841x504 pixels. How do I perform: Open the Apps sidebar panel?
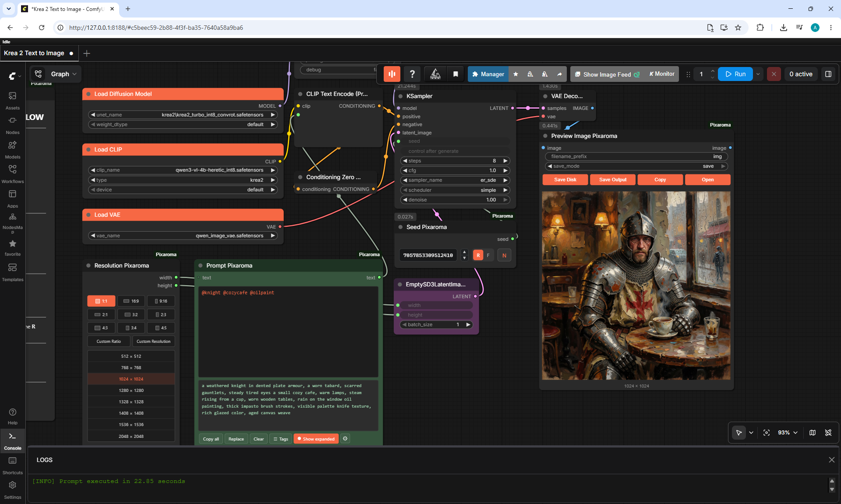[x=12, y=198]
